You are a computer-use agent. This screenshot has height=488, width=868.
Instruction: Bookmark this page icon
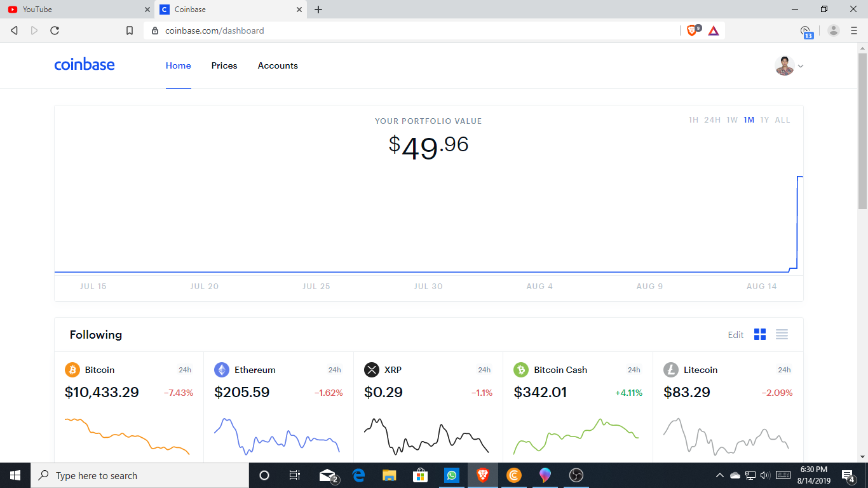pyautogui.click(x=130, y=30)
